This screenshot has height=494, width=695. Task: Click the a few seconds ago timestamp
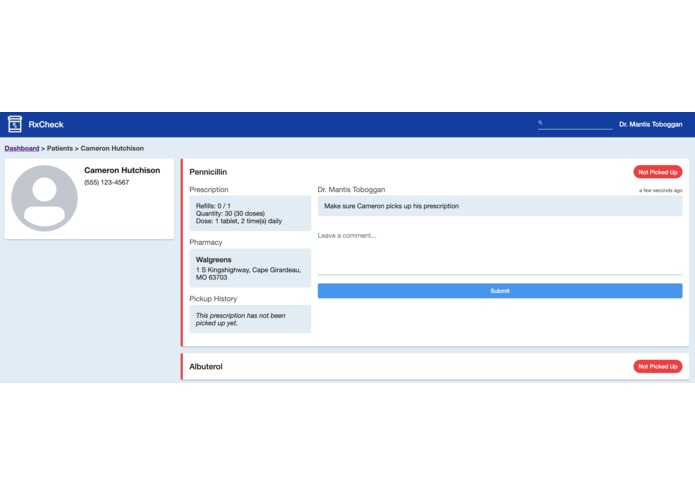pos(660,190)
